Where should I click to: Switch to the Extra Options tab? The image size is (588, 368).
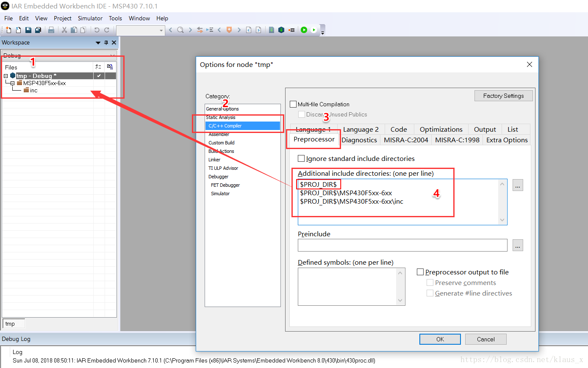click(x=507, y=140)
